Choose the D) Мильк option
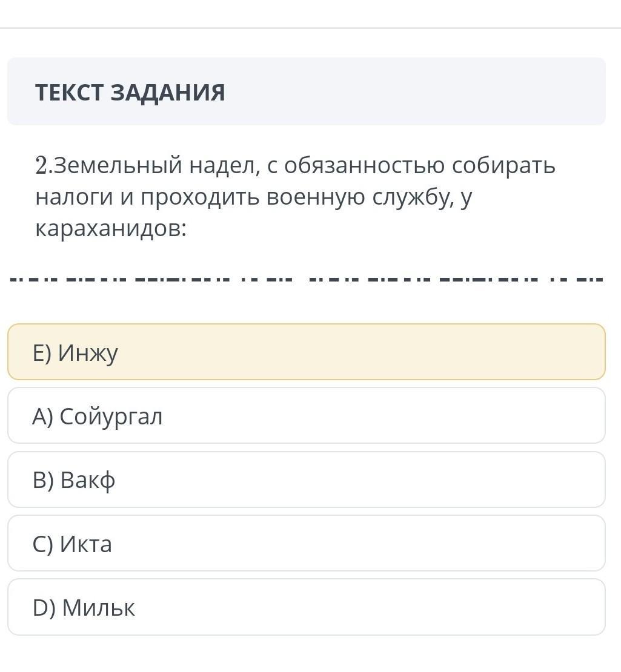 point(306,607)
